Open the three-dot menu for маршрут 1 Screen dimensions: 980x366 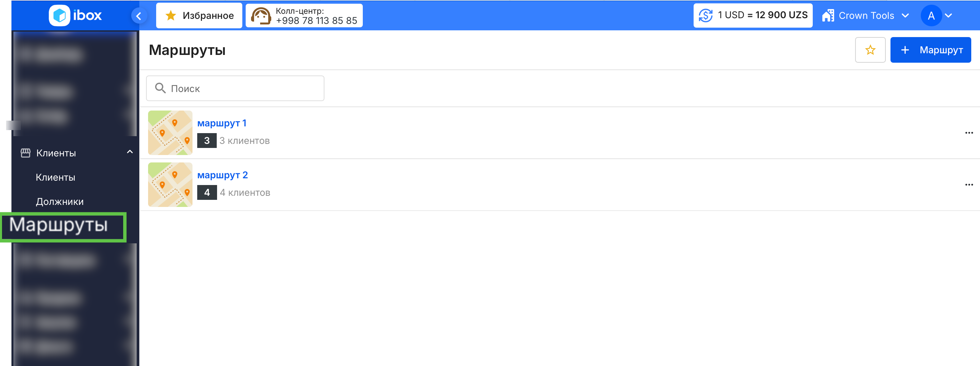pos(969,133)
